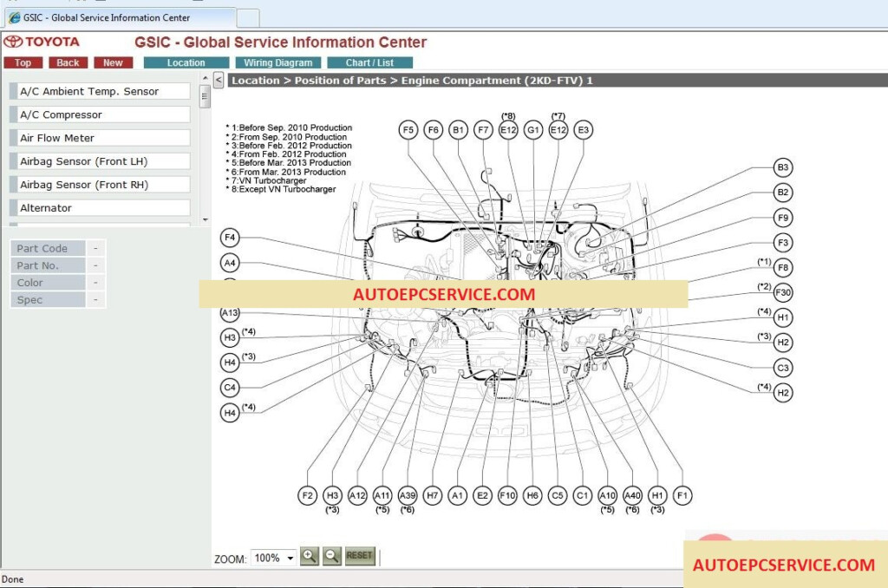Open the Chart / List tab
Image resolution: width=888 pixels, height=588 pixels.
click(369, 63)
